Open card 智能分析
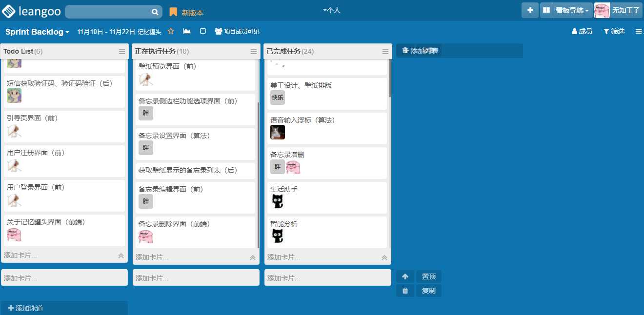 tap(327, 232)
